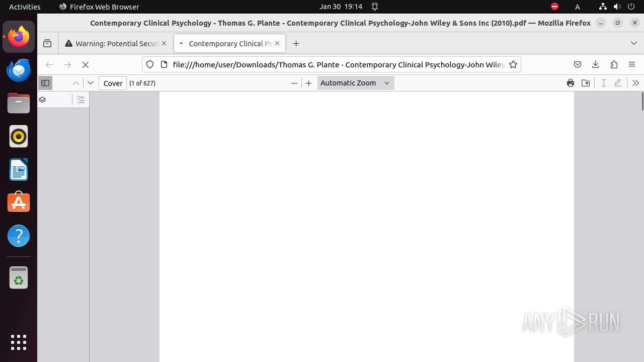Viewport: 644px width, 362px height.
Task: Launch Firefox from the dock
Action: tap(19, 37)
